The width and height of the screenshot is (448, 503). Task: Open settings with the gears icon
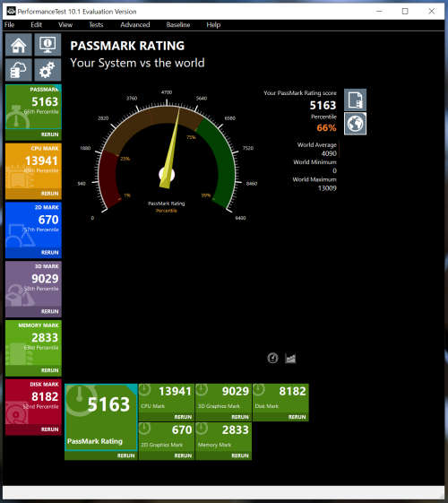[x=47, y=70]
